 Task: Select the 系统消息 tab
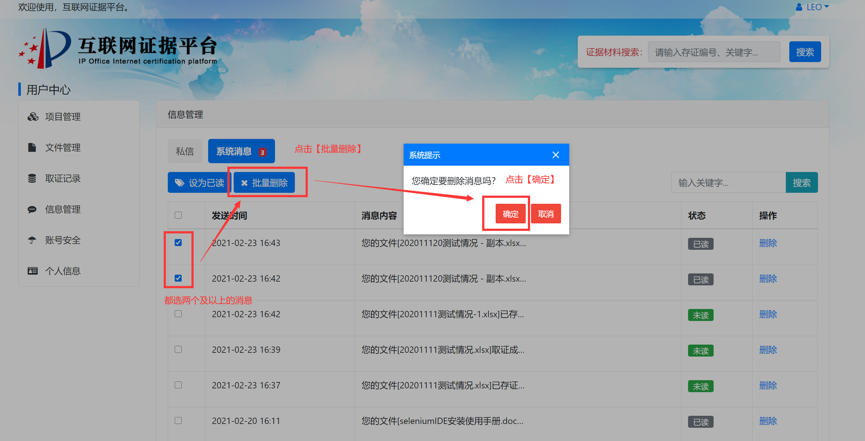[x=240, y=152]
